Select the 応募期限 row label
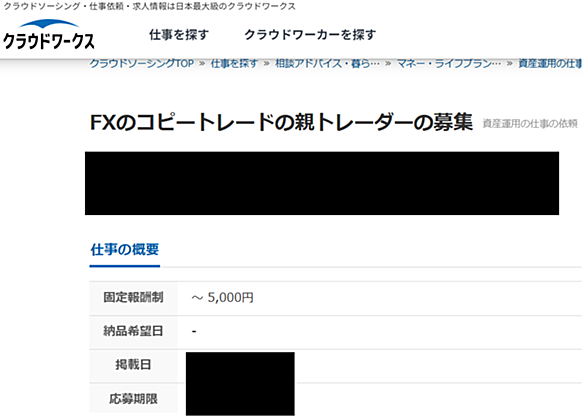This screenshot has width=586, height=419. [133, 399]
